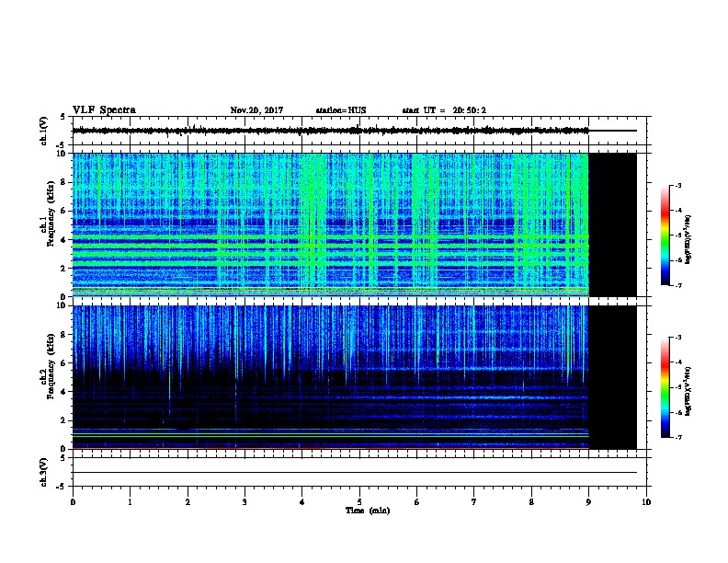This screenshot has height=563, width=728.
Task: Click the black no-data block in ch.1 spectrogram
Action: 612,224
